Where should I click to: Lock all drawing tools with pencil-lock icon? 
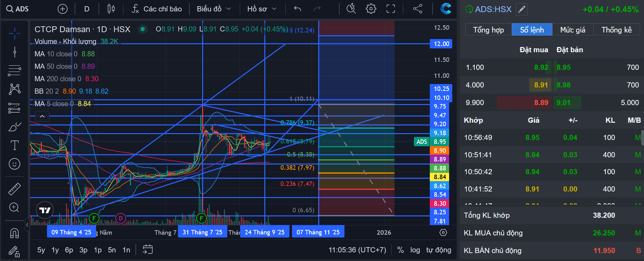point(15,252)
